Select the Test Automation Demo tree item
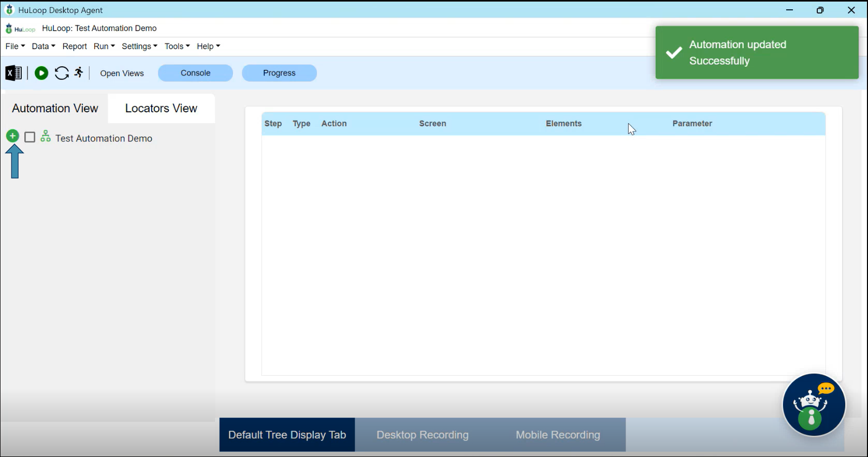 click(x=104, y=138)
